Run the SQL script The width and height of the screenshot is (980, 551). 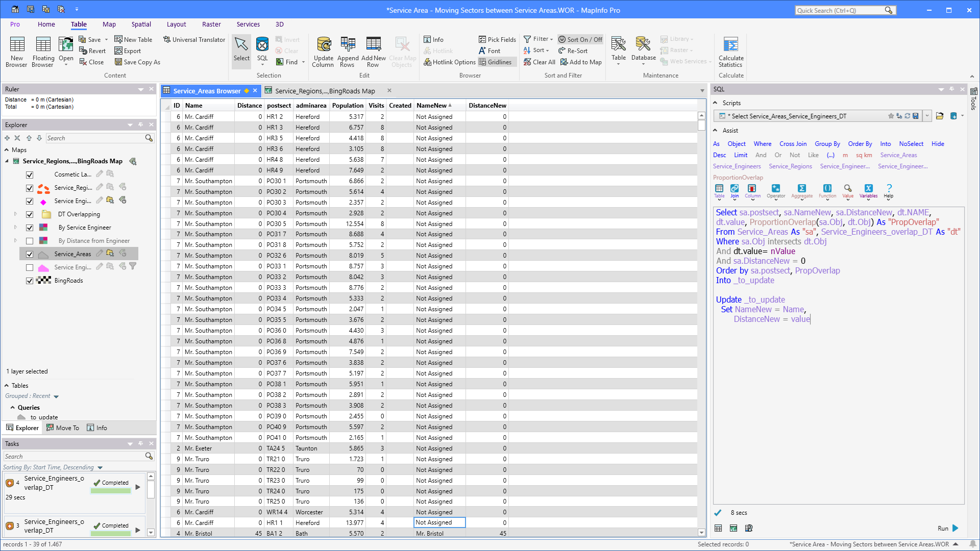click(949, 528)
